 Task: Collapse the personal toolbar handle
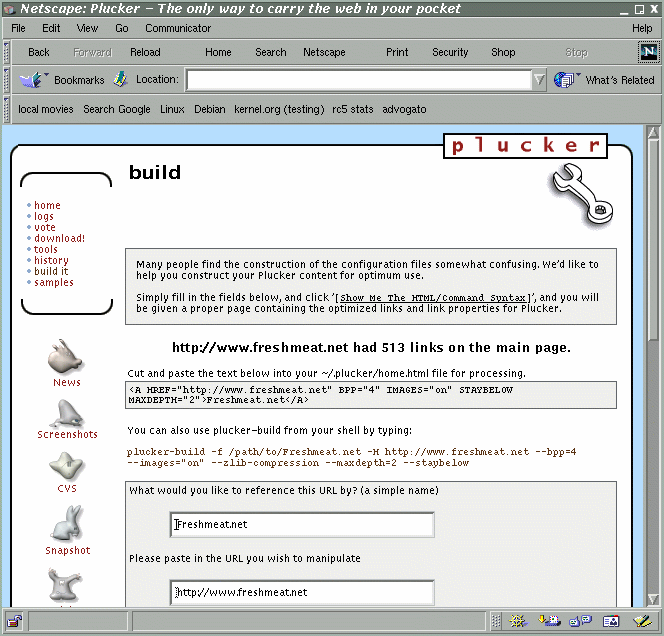pyautogui.click(x=6, y=109)
